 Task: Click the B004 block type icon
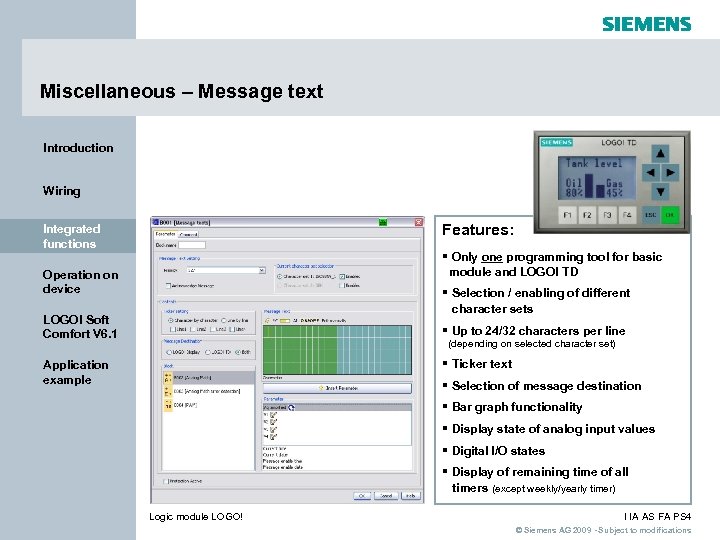pyautogui.click(x=168, y=405)
